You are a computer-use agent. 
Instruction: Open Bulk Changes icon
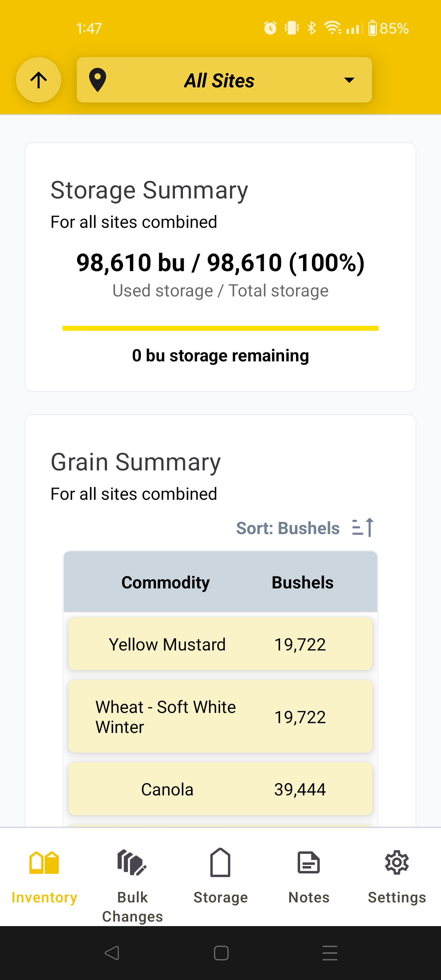pos(132,862)
